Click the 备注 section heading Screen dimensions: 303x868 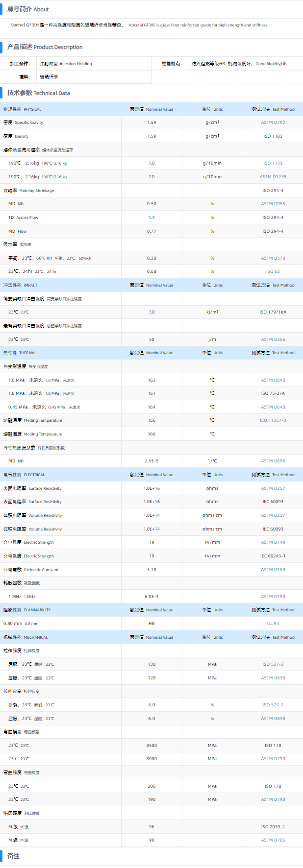coord(13,856)
